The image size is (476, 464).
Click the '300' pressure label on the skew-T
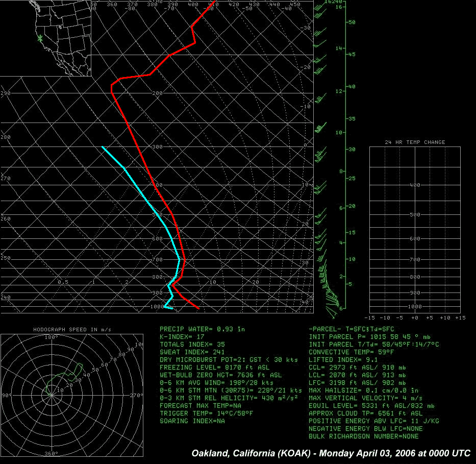point(157,147)
